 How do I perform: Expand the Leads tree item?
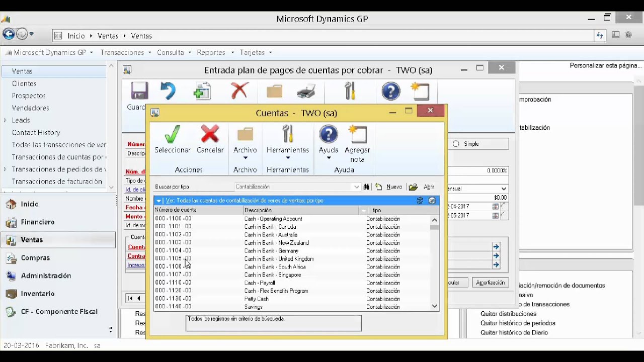click(5, 120)
